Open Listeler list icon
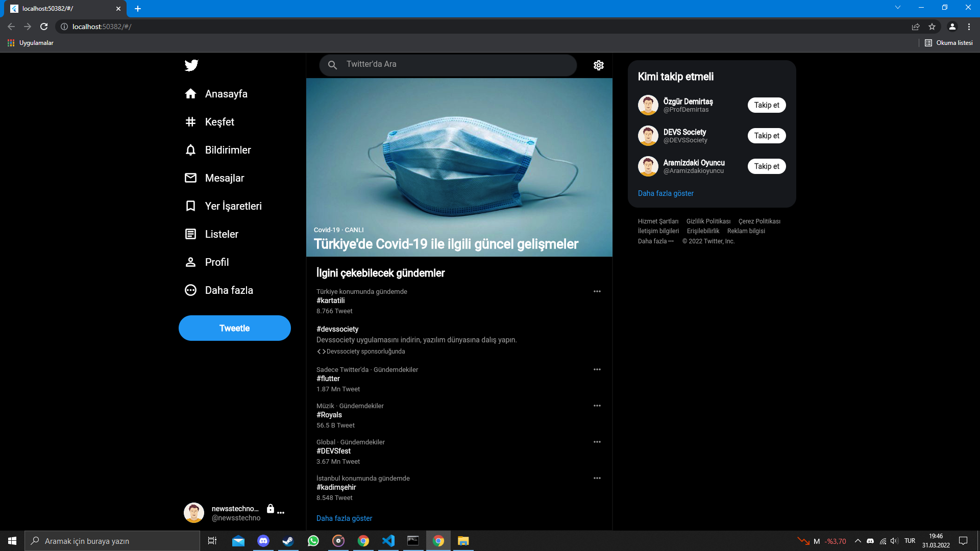The image size is (980, 551). point(190,234)
